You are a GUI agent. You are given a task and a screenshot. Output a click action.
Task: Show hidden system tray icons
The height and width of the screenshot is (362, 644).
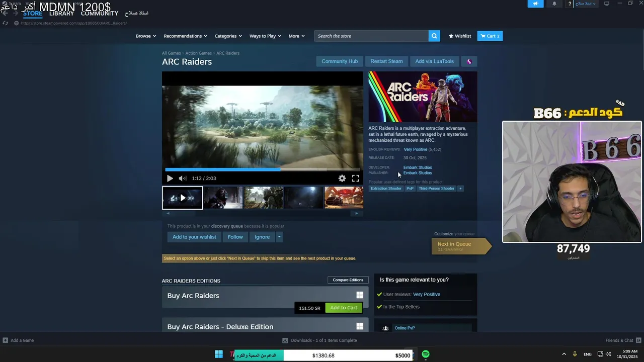coord(564,354)
